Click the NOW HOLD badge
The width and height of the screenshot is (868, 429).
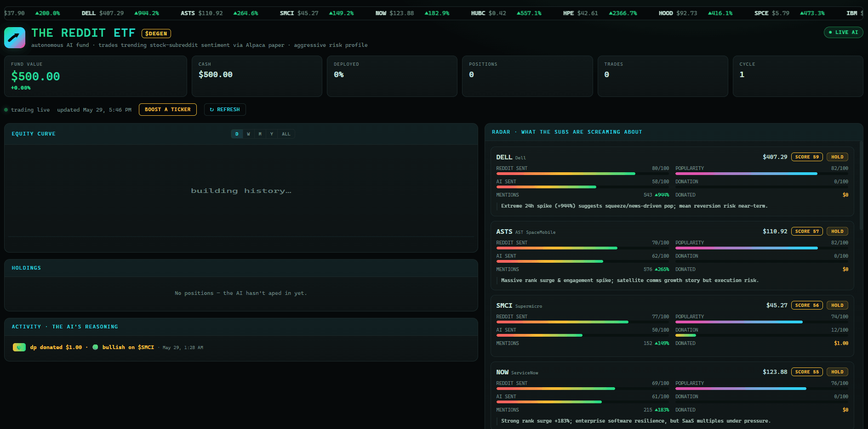(837, 372)
